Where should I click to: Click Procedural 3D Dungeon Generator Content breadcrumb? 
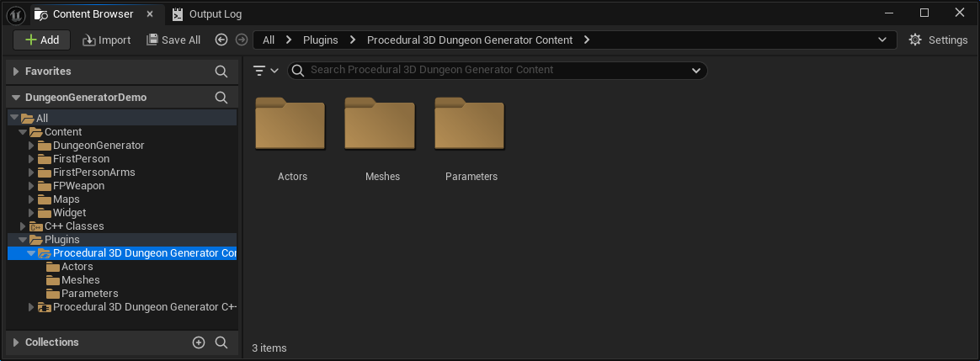point(470,40)
